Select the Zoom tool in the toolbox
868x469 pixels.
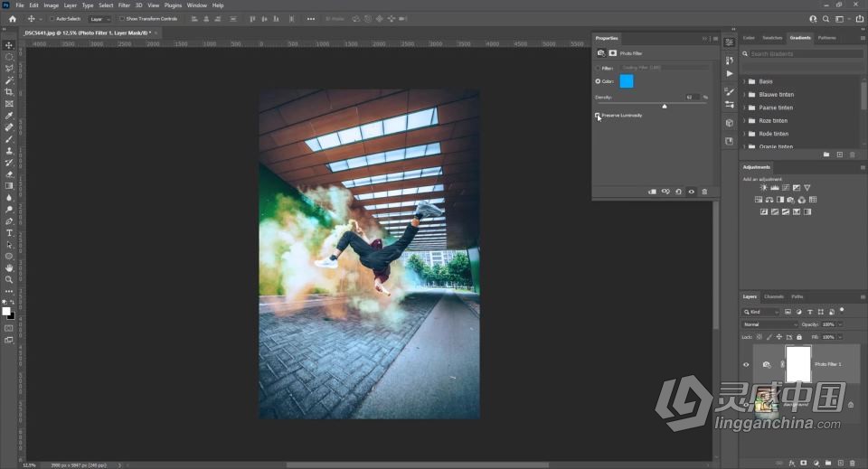(9, 280)
